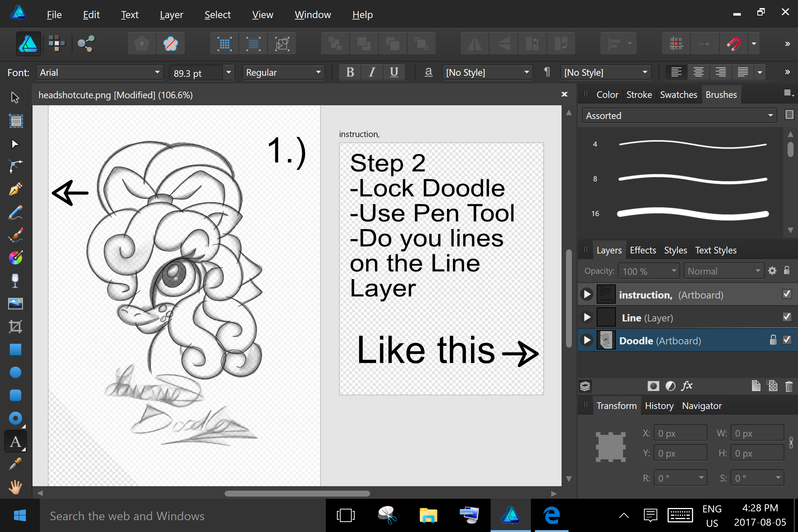
Task: Apply bold formatting to text
Action: pos(349,72)
